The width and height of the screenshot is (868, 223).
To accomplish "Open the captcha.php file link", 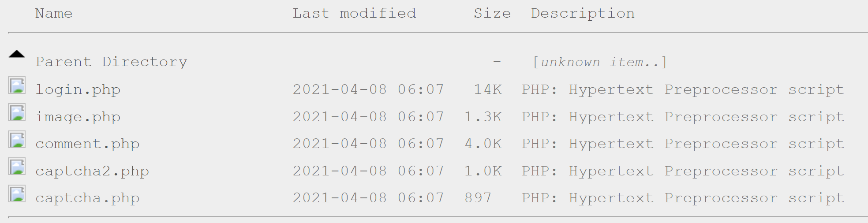I will pyautogui.click(x=87, y=198).
